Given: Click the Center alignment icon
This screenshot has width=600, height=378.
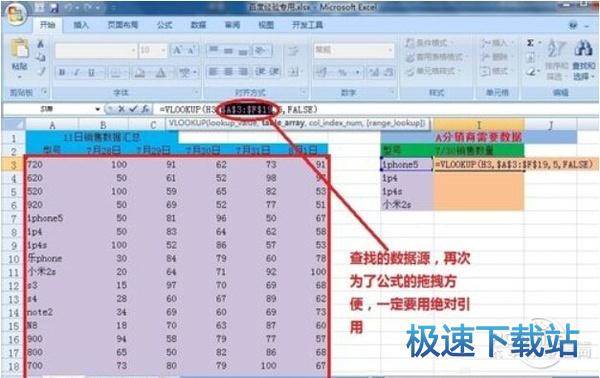Looking at the screenshot, I should [228, 72].
